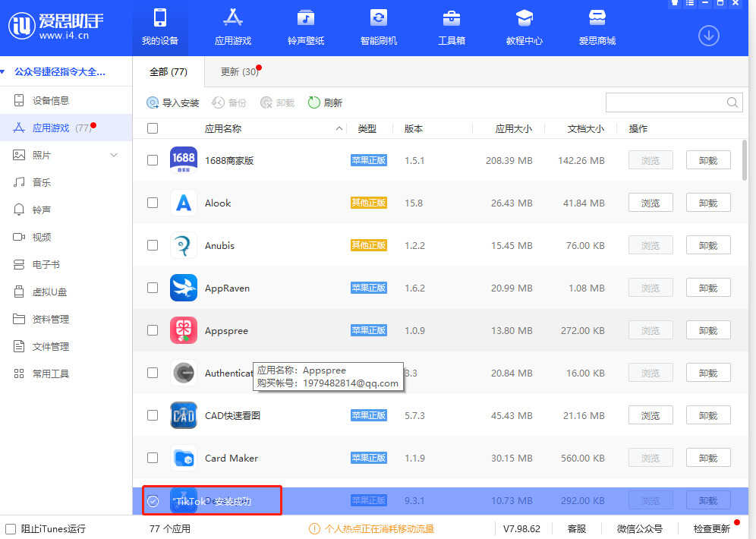
Task: Select the Anubis row checkbox
Action: tap(153, 245)
